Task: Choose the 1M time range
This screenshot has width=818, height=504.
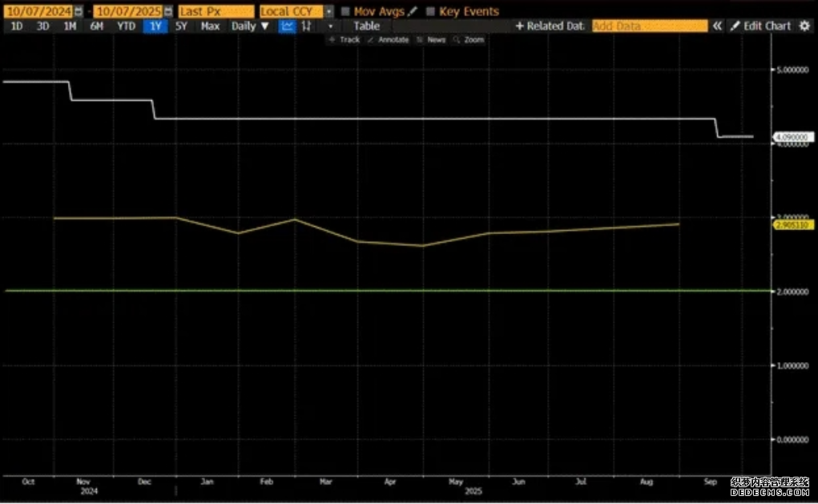Action: (x=70, y=26)
